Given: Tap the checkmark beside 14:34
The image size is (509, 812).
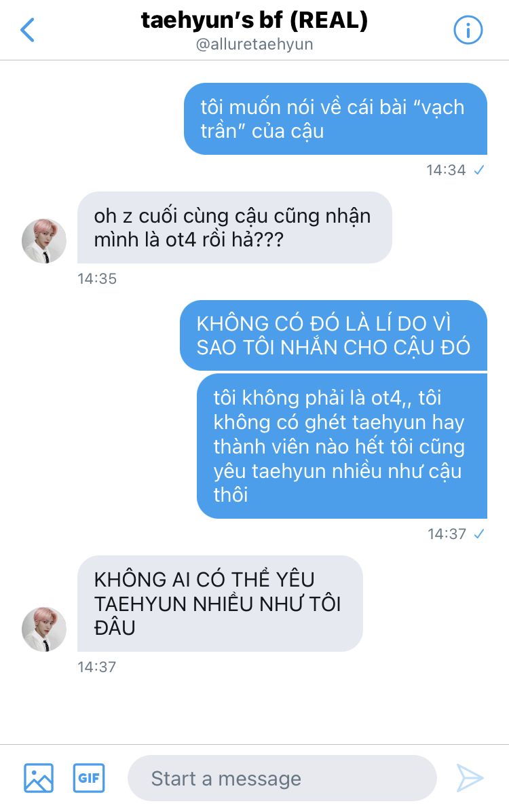Looking at the screenshot, I should [479, 170].
